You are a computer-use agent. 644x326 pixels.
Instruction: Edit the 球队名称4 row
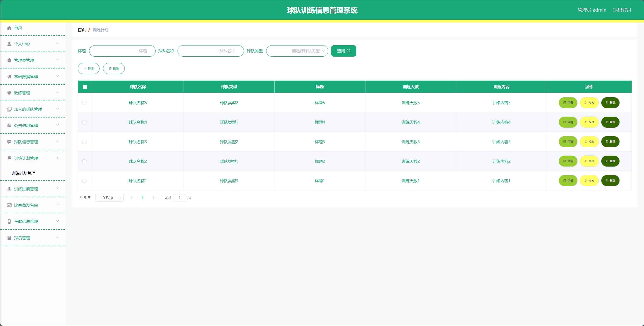589,122
